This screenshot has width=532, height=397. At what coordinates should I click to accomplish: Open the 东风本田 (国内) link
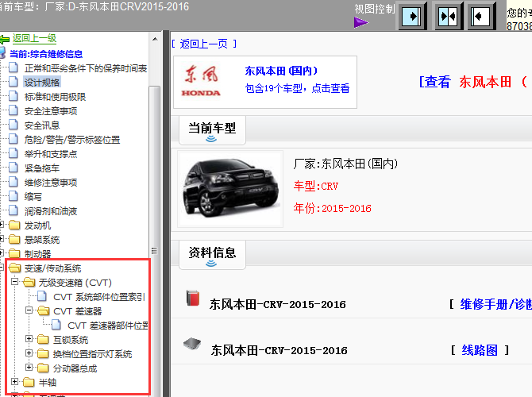281,71
